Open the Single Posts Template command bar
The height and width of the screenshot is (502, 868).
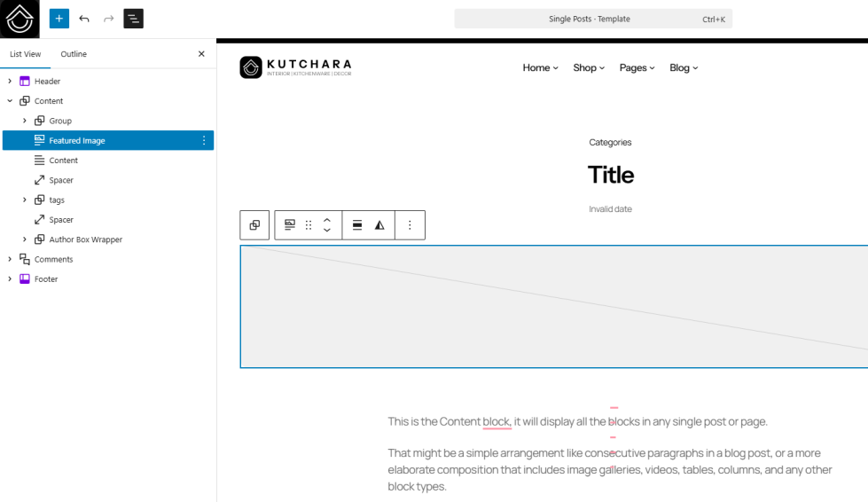(x=593, y=19)
